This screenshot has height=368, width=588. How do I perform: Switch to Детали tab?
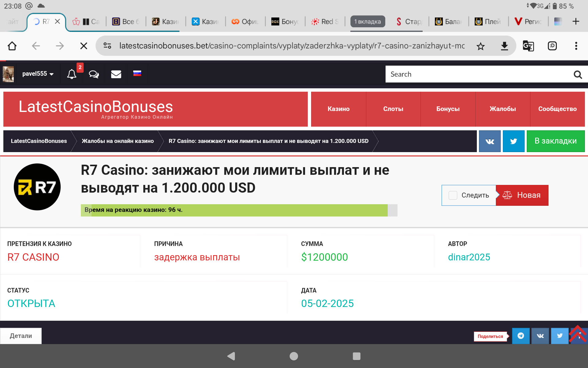pyautogui.click(x=21, y=336)
